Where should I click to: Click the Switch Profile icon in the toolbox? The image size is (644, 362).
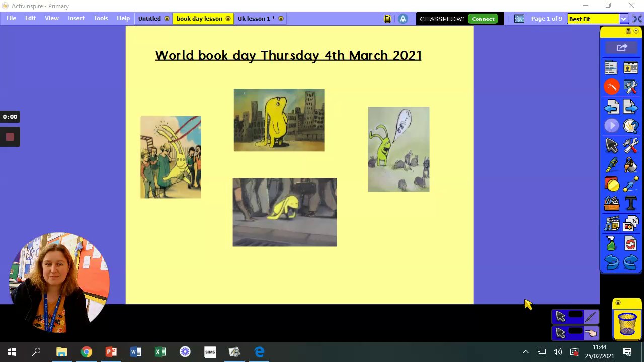coord(630,67)
